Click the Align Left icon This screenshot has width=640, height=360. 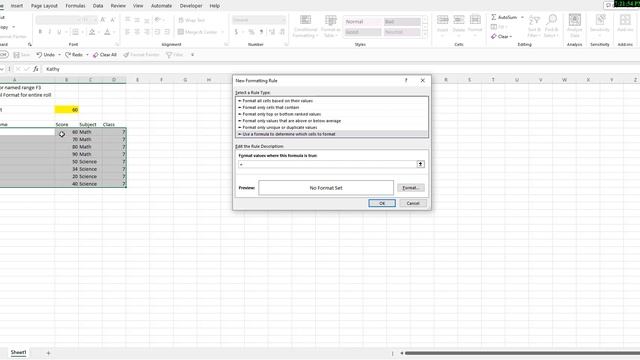[x=127, y=32]
